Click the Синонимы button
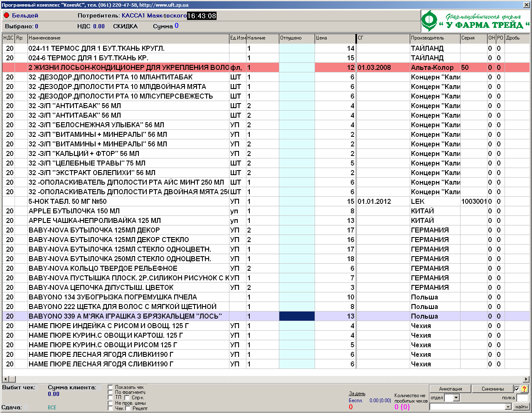Image resolution: width=532 pixels, height=413 pixels. point(493,389)
